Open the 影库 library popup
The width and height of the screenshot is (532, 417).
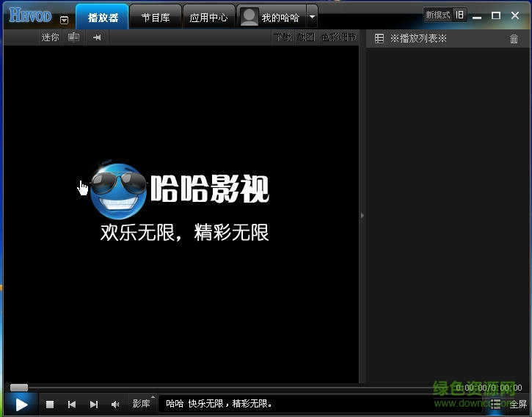pos(142,403)
